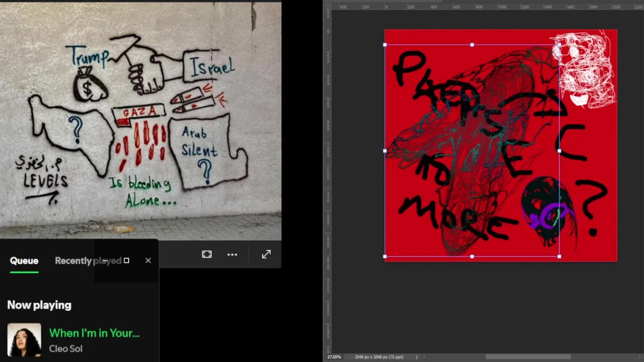Open the artist link Cleo Sol
The width and height of the screenshot is (644, 362).
65,348
